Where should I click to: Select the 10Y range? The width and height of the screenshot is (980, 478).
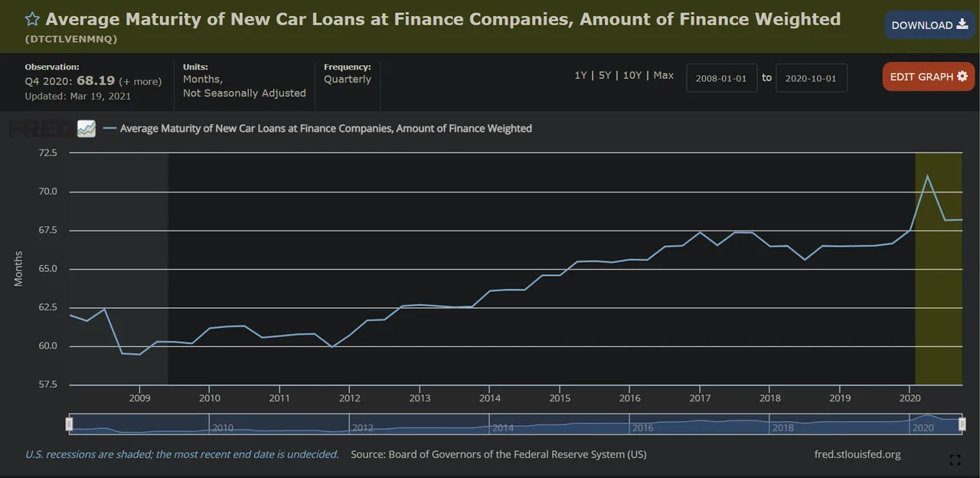(x=632, y=75)
